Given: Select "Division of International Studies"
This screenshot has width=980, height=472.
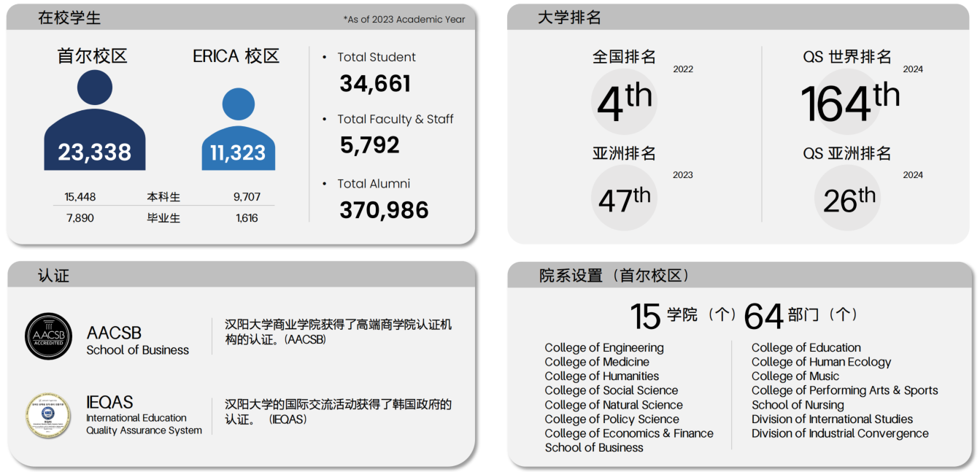Looking at the screenshot, I should 832,419.
